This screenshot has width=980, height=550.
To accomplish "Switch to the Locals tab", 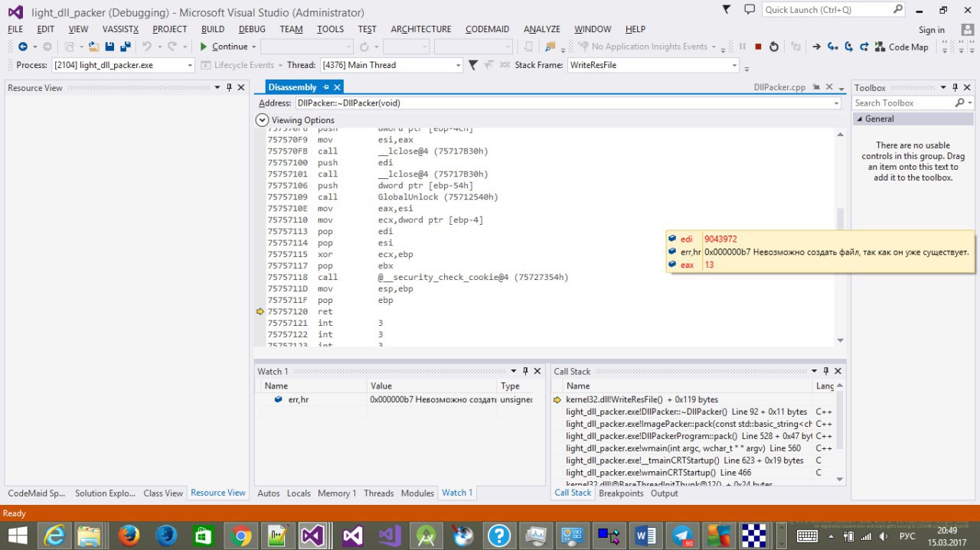I will pyautogui.click(x=299, y=493).
